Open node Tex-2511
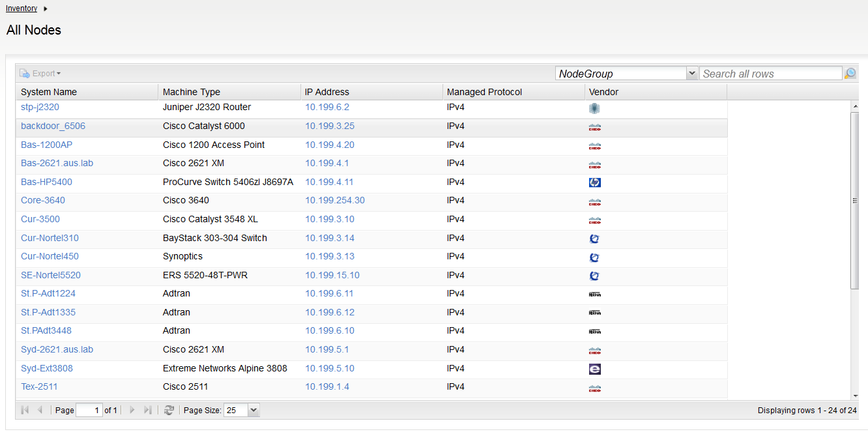Viewport: 868px width, 434px height. [39, 386]
